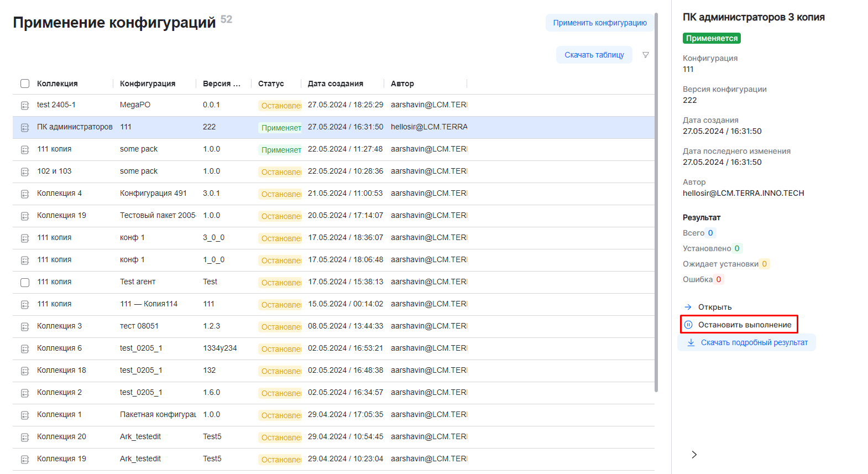
Task: Click the arrow icon beside Открыть
Action: [x=688, y=307]
